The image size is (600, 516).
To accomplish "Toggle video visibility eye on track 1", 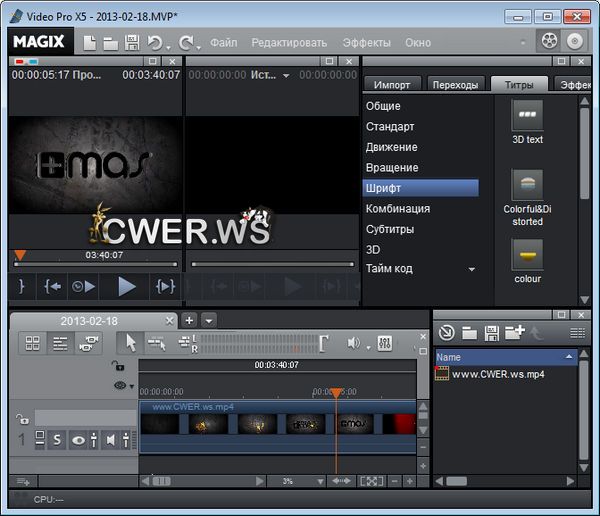I will point(78,440).
